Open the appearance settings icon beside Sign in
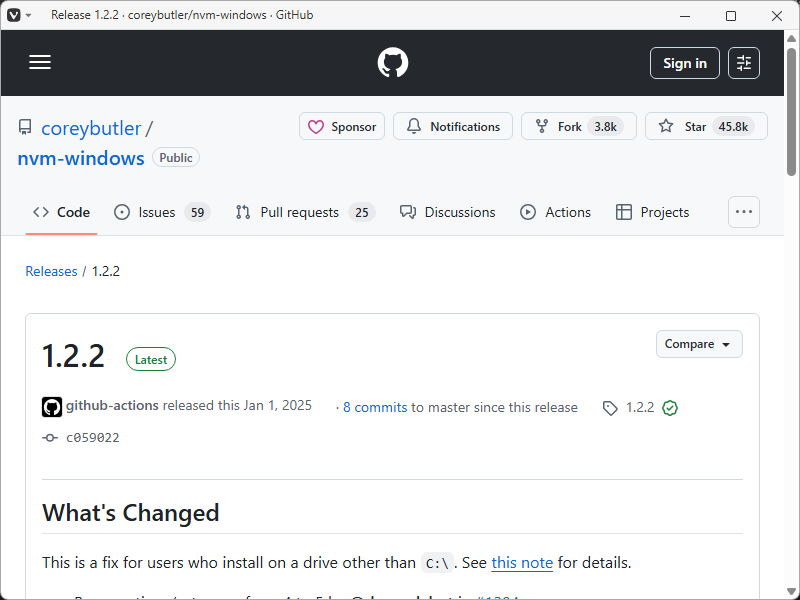The width and height of the screenshot is (800, 600). pos(743,62)
